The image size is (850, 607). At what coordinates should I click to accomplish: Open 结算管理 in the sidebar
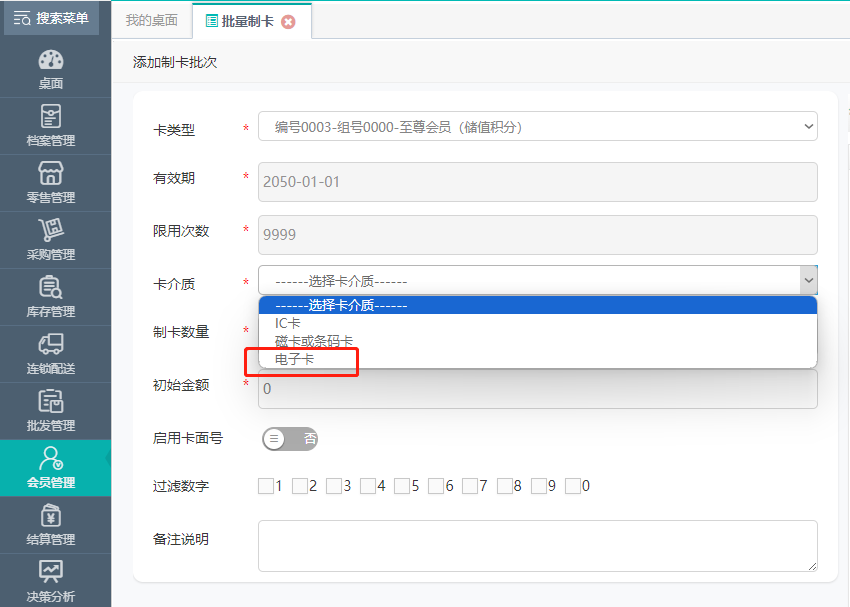pyautogui.click(x=51, y=525)
